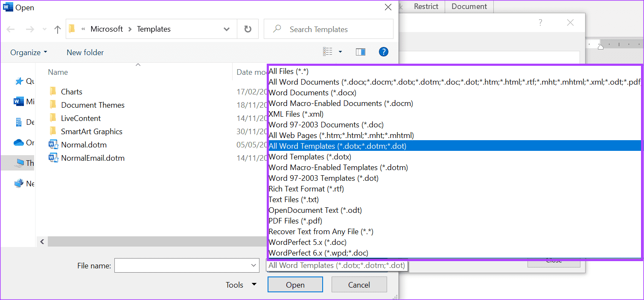This screenshot has height=300, width=644.
Task: Click the file type combo box
Action: [x=336, y=265]
